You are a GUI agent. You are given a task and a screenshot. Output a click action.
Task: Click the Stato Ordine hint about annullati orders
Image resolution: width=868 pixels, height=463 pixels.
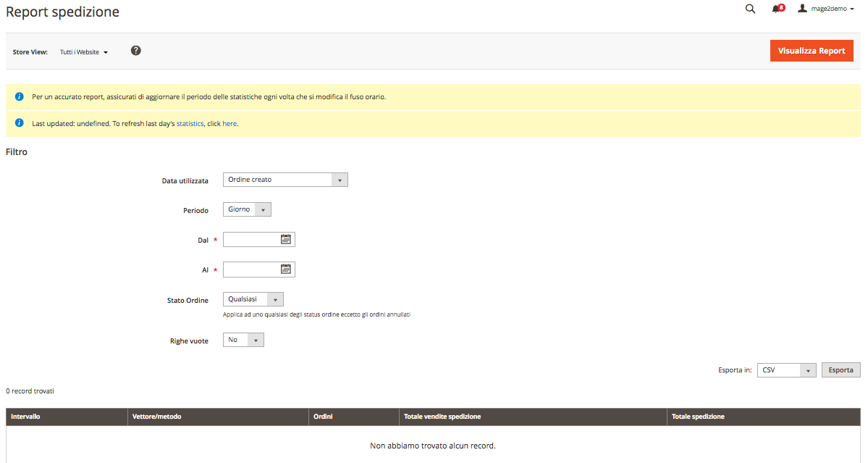[x=316, y=314]
